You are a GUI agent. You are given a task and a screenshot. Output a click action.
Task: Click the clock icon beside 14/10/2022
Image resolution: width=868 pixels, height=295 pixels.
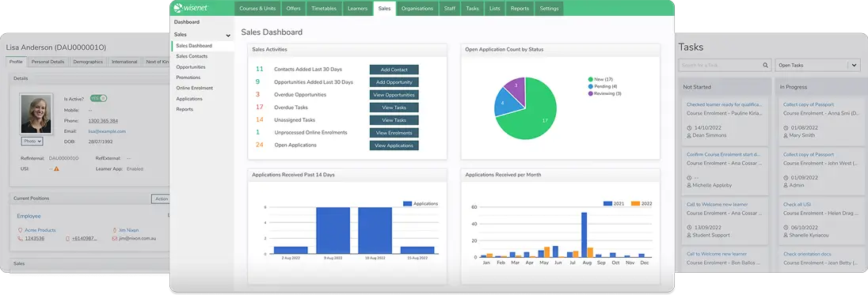click(x=689, y=127)
